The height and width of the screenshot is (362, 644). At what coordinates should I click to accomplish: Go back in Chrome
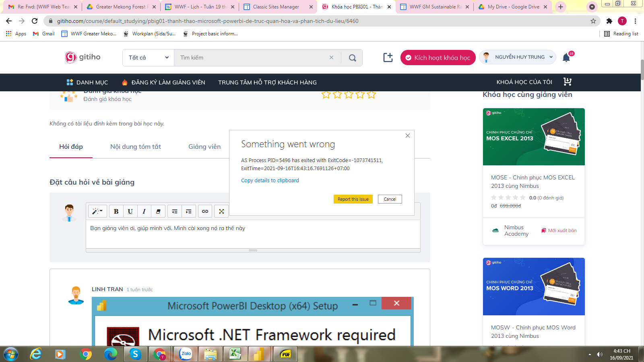point(9,21)
